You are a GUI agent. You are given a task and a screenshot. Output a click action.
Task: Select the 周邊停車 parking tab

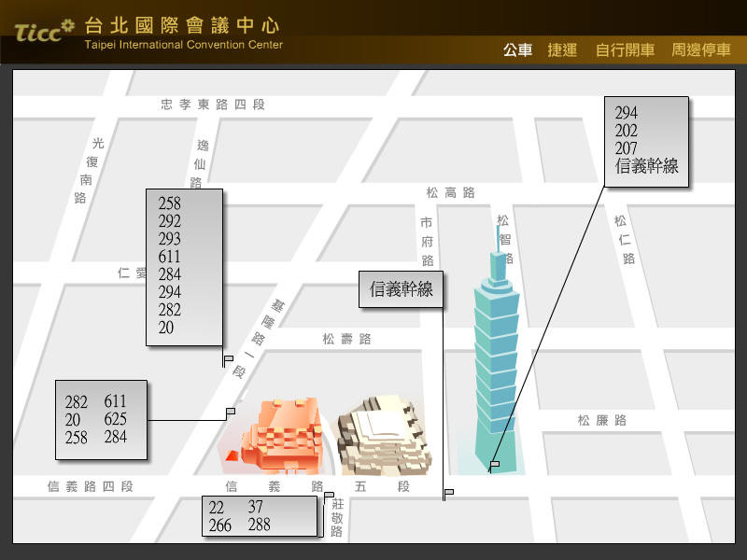(701, 49)
